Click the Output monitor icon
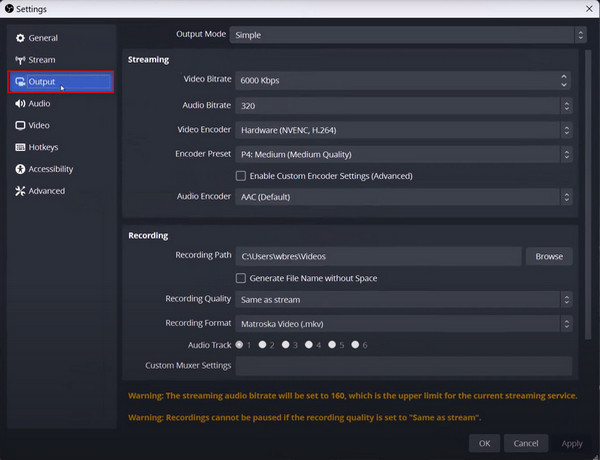600x460 pixels. click(20, 82)
